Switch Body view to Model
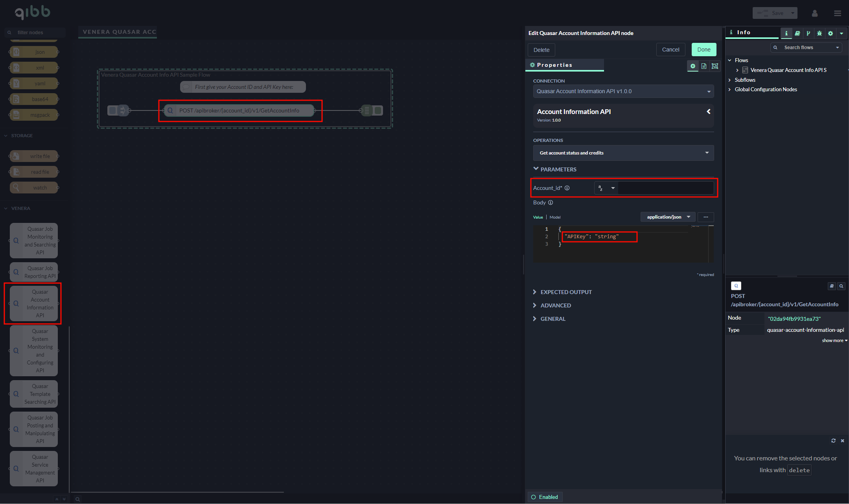 tap(555, 217)
